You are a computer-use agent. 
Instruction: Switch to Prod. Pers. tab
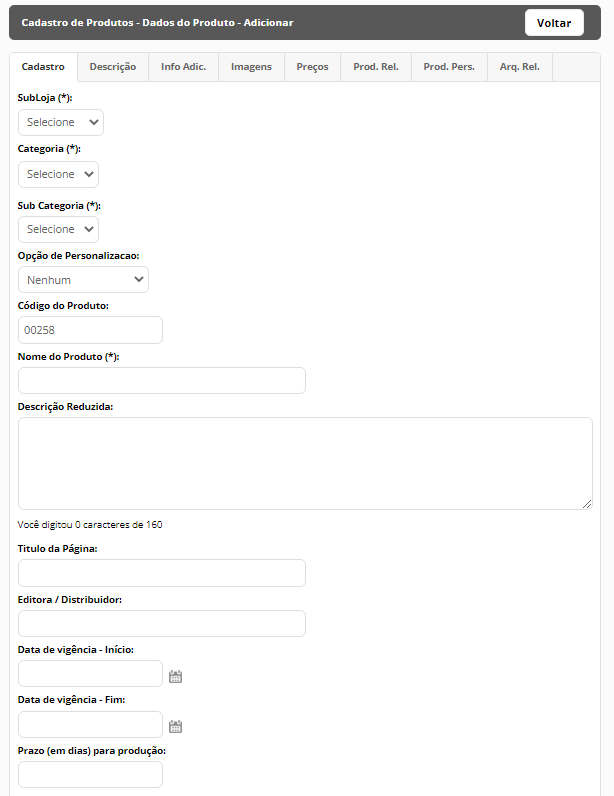[x=449, y=67]
